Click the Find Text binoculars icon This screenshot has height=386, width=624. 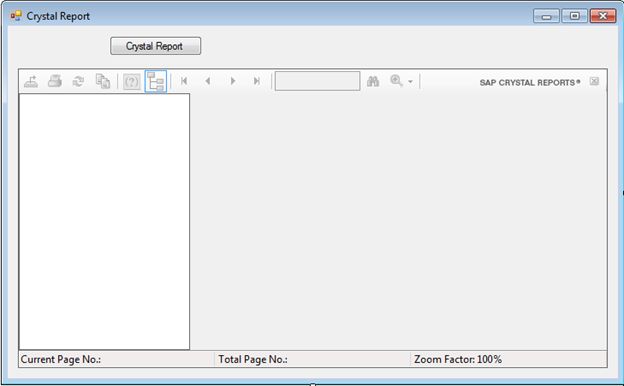(373, 82)
